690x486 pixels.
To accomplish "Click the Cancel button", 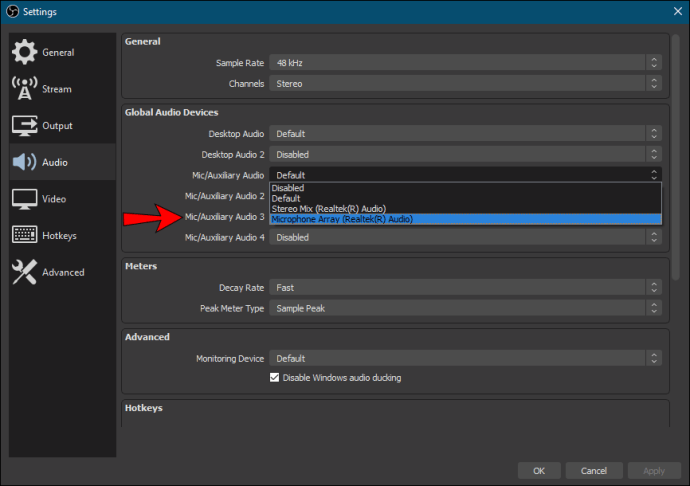I will point(594,471).
